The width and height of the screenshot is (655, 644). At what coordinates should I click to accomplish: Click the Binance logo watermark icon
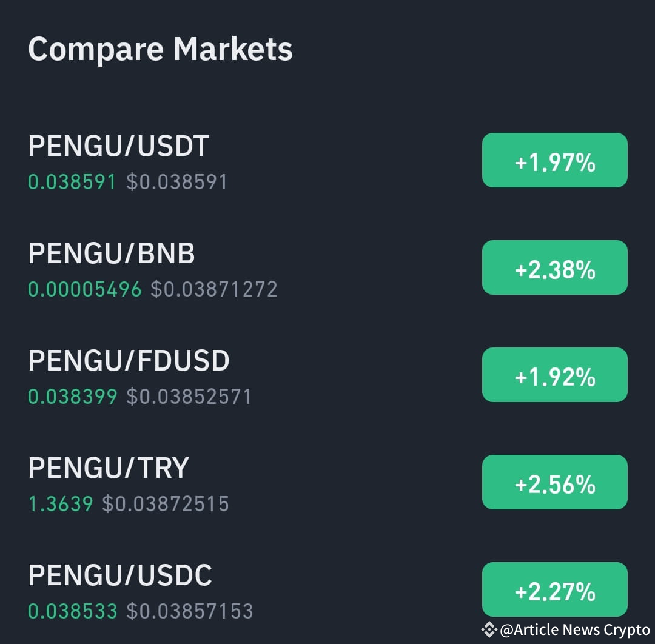(489, 629)
